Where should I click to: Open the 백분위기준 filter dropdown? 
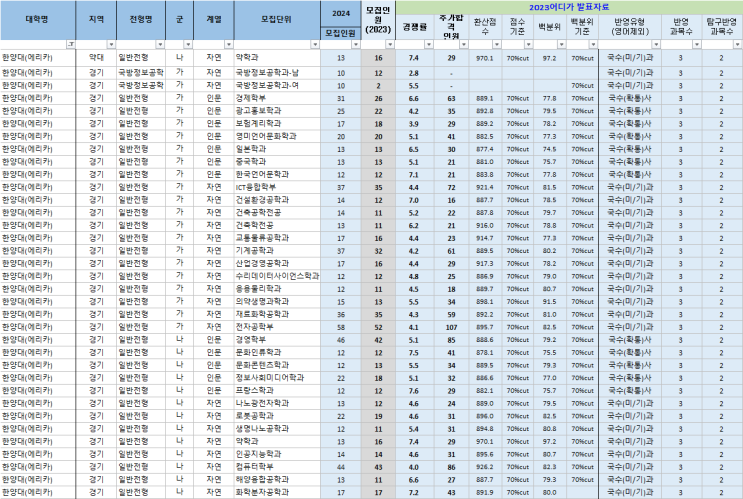(x=593, y=45)
